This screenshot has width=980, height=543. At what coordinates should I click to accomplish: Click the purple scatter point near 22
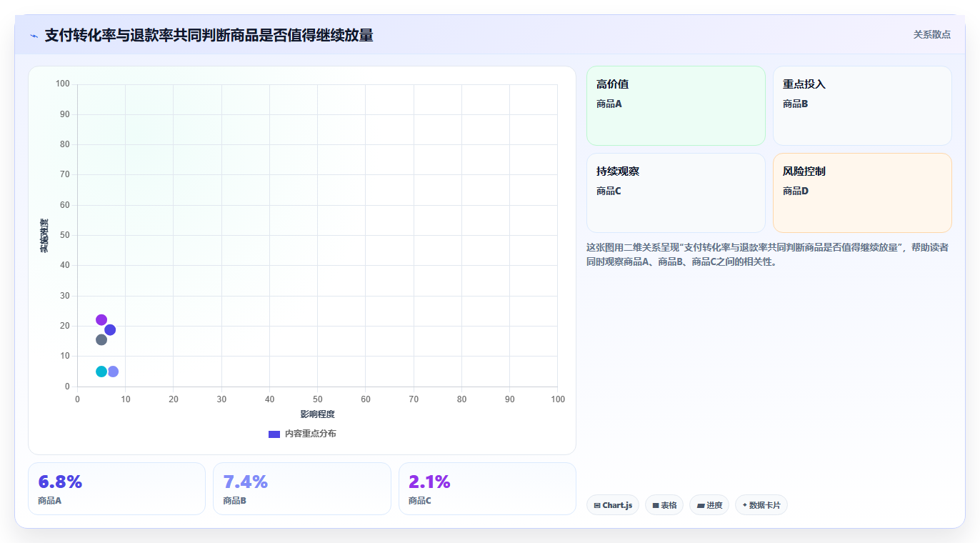101,320
